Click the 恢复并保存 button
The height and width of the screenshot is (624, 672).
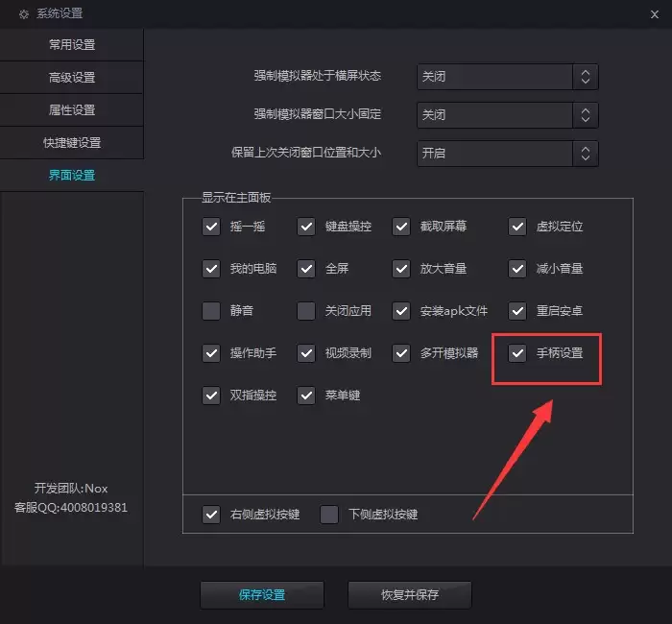[410, 595]
